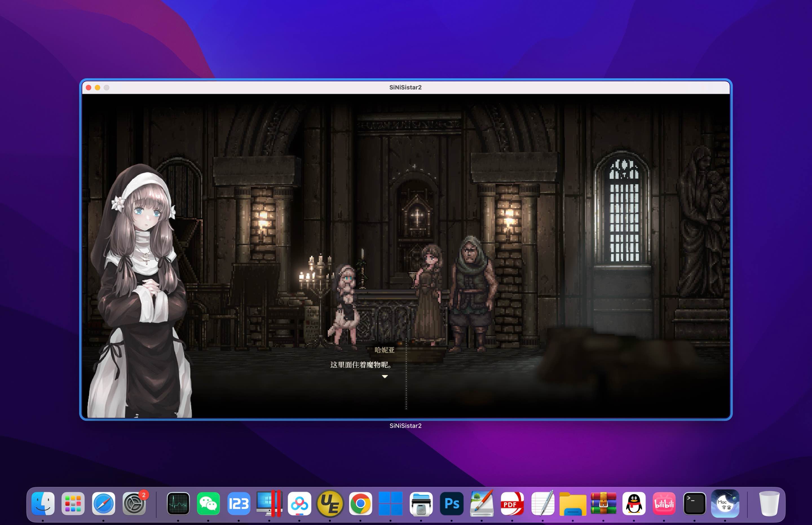The width and height of the screenshot is (812, 525).
Task: Open Parallels Desktop in the dock
Action: pyautogui.click(x=269, y=503)
